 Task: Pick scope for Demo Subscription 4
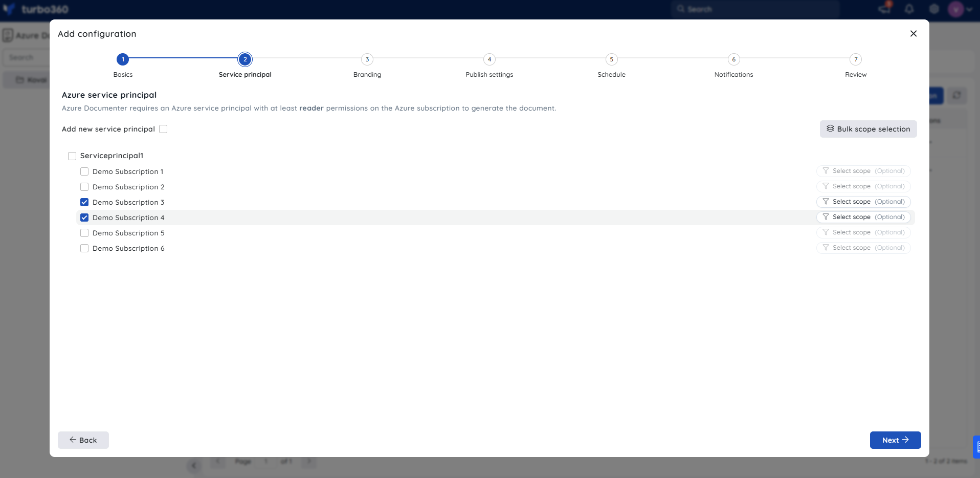[863, 217]
